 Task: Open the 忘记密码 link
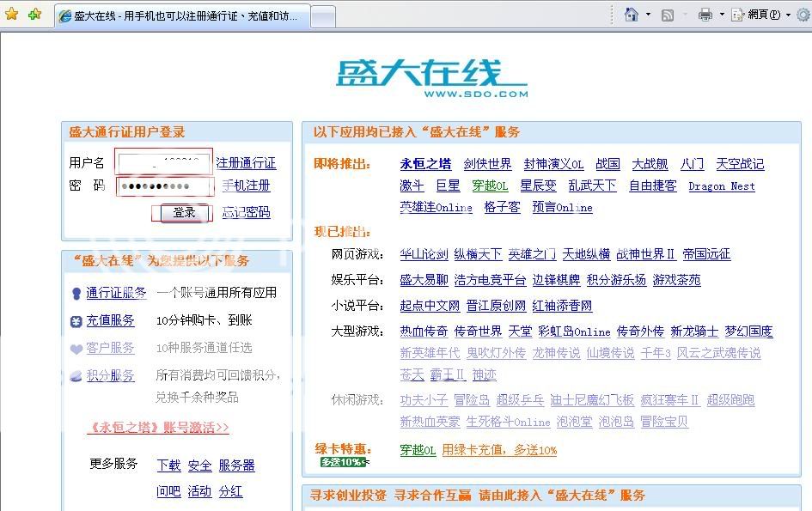(x=246, y=212)
